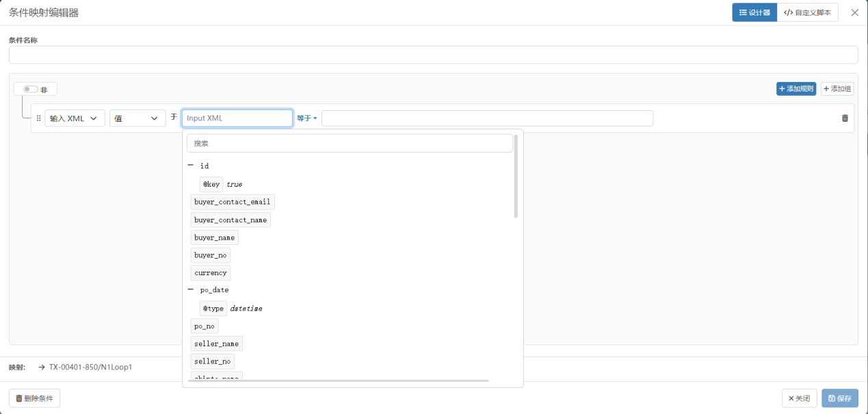Open the 值 type dropdown
The width and height of the screenshot is (868, 414).
137,118
